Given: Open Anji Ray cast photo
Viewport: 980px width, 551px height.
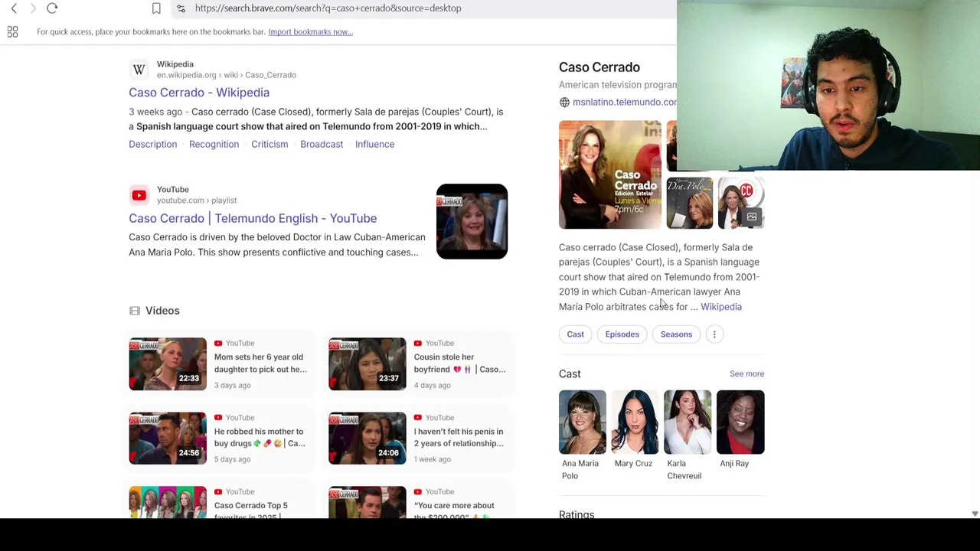Looking at the screenshot, I should 740,422.
